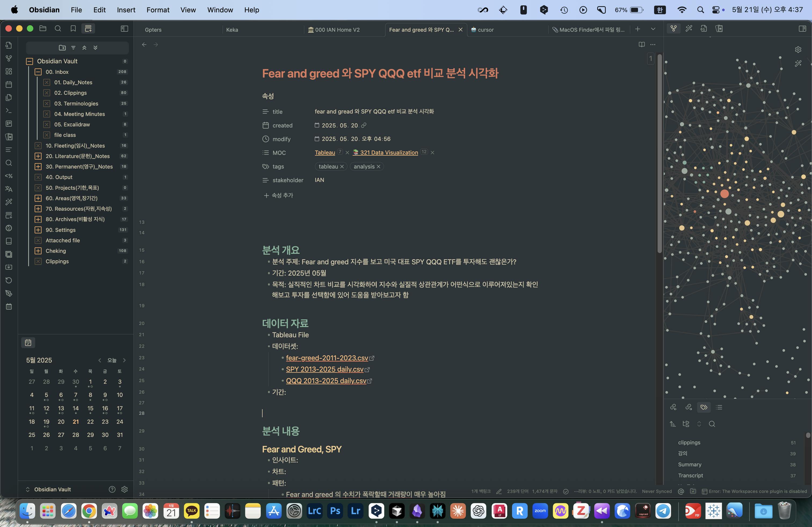
Task: Open the tab list dropdown chevron
Action: (x=653, y=29)
